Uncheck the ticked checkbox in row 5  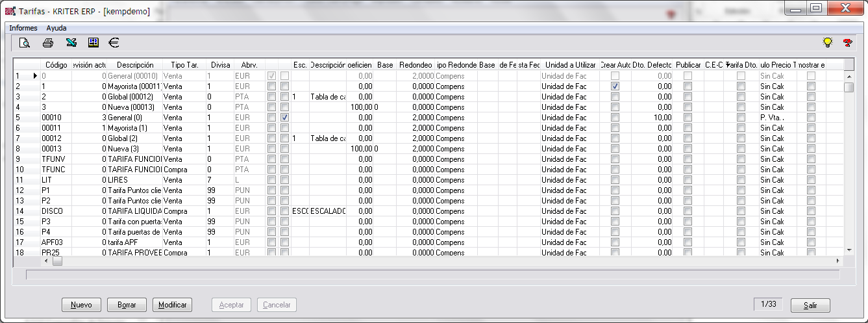(284, 118)
